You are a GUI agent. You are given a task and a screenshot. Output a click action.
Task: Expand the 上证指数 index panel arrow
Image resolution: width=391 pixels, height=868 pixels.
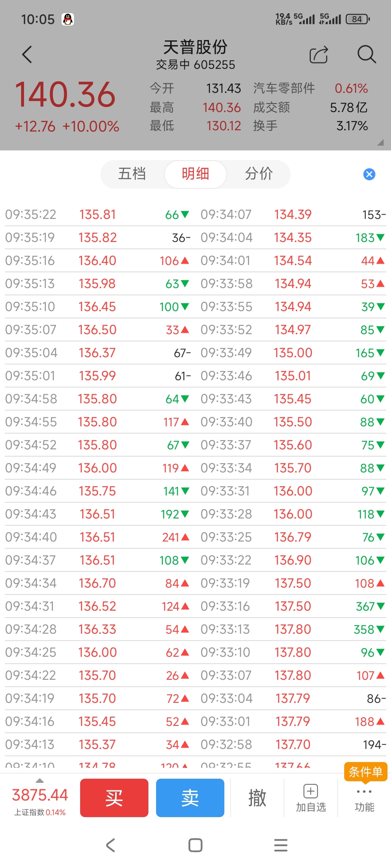click(40, 781)
